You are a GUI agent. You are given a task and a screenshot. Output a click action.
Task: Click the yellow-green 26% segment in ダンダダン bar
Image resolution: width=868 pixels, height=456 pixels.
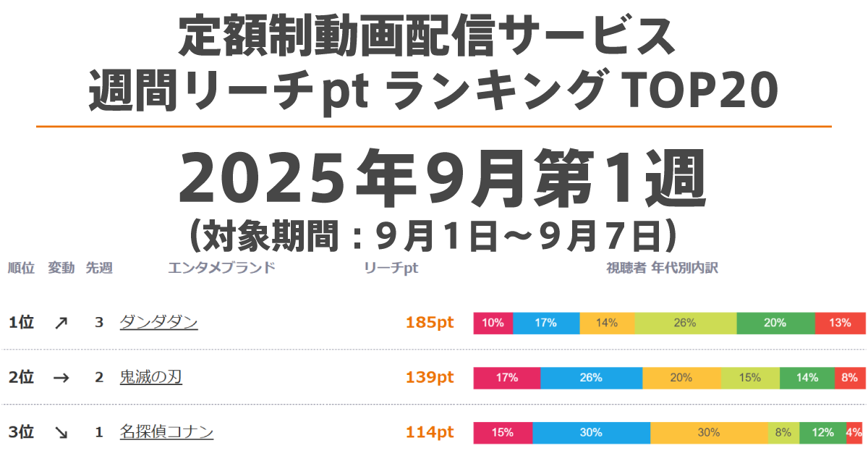pyautogui.click(x=685, y=323)
